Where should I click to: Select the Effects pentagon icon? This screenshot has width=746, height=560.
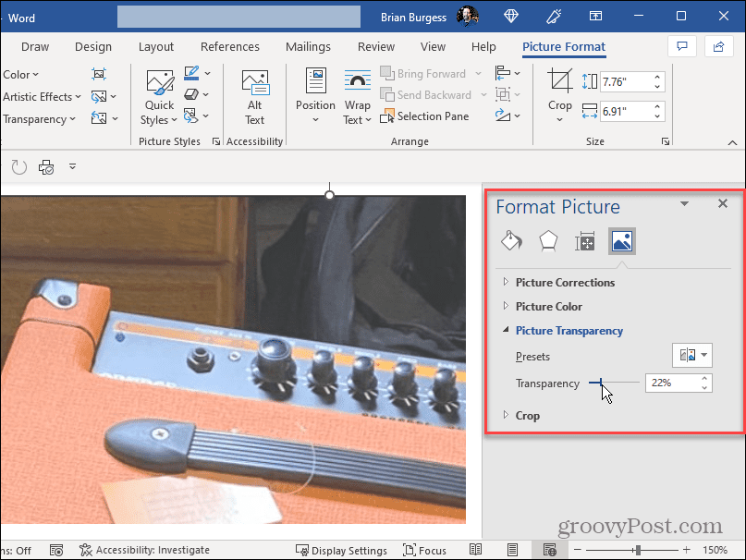pyautogui.click(x=548, y=242)
